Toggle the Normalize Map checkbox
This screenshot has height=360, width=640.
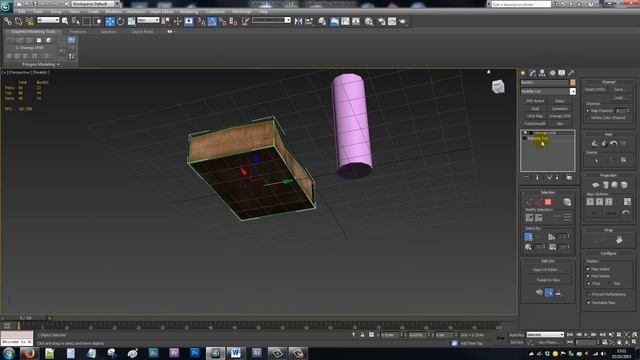[x=588, y=302]
